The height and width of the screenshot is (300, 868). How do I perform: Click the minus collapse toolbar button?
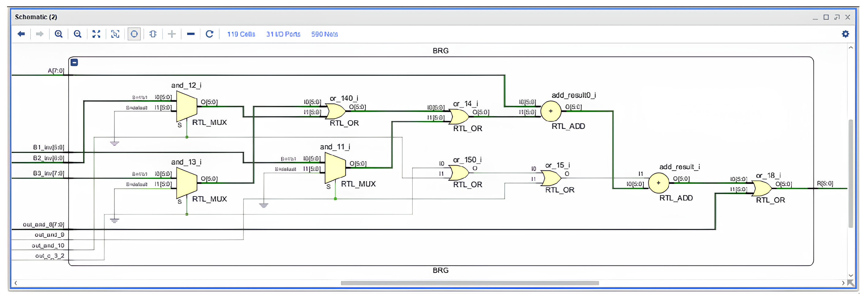tap(191, 34)
